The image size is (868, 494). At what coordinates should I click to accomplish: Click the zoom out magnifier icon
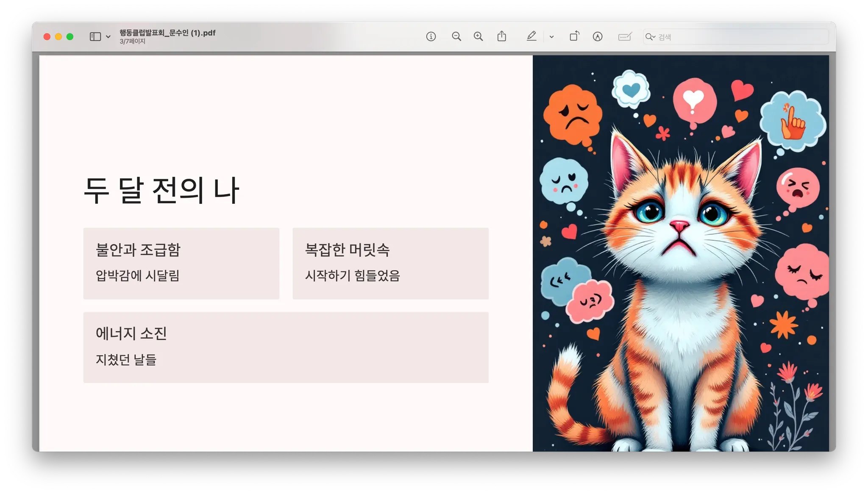[x=456, y=37]
